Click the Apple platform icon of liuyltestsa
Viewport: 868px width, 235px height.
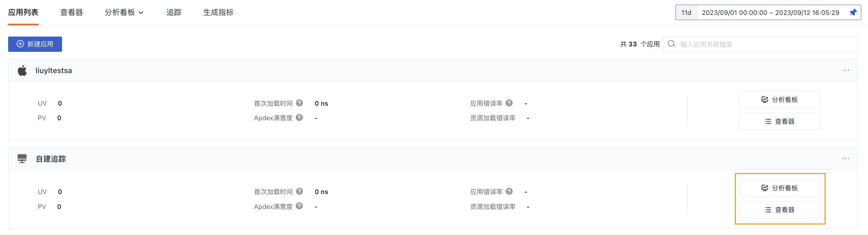click(22, 70)
